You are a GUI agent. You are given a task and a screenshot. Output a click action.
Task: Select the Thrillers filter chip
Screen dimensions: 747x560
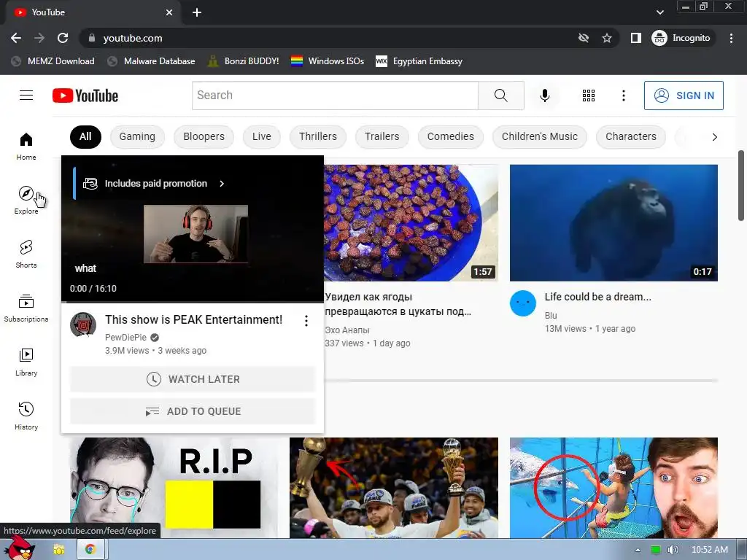pos(318,136)
